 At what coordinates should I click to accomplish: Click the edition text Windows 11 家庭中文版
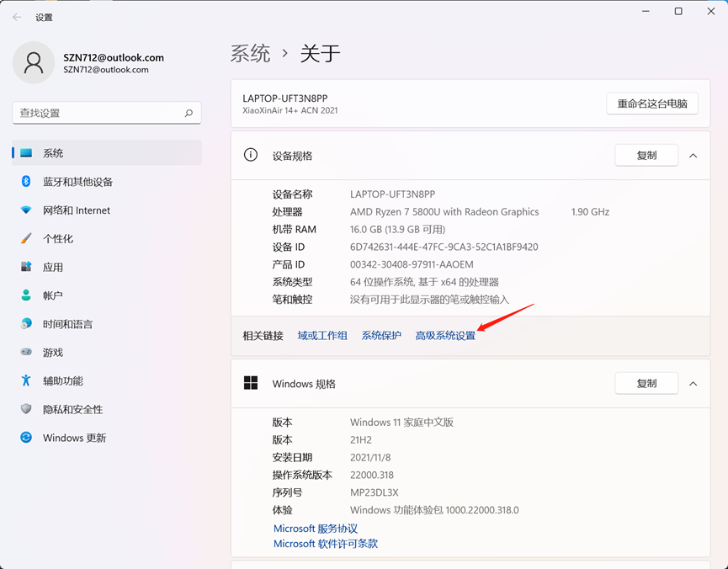point(401,423)
